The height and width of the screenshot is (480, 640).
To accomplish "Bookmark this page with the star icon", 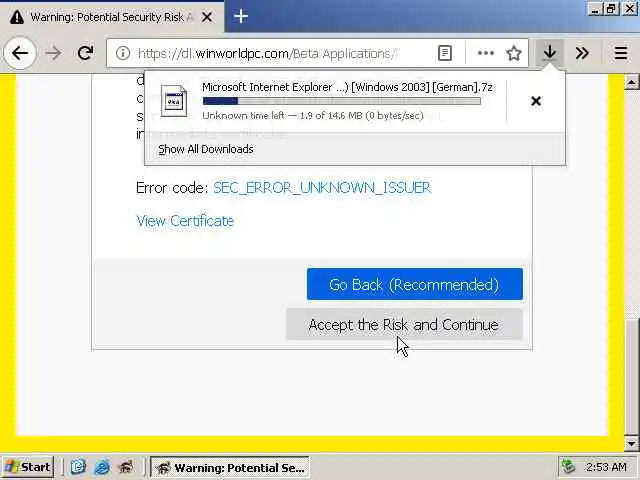I will [x=513, y=53].
